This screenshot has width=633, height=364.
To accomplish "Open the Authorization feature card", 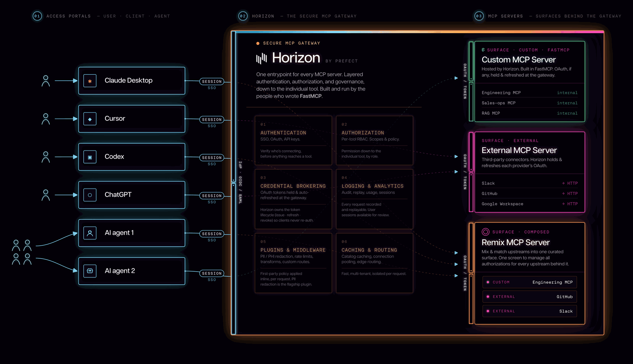I will click(374, 141).
